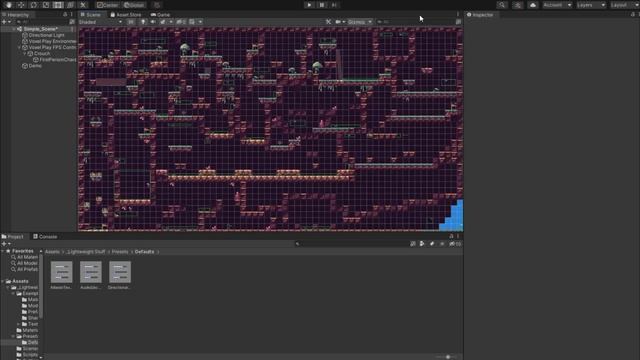Toggle handle rotation Global button
The height and width of the screenshot is (360, 640).
coord(134,5)
